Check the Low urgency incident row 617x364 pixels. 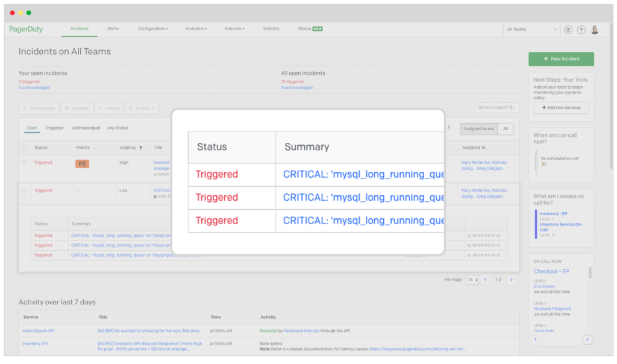pos(24,190)
